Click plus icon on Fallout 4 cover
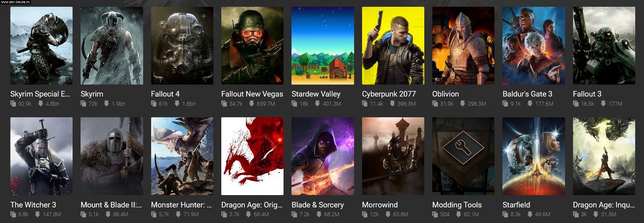Image resolution: width=644 pixels, height=223 pixels. 204,16
